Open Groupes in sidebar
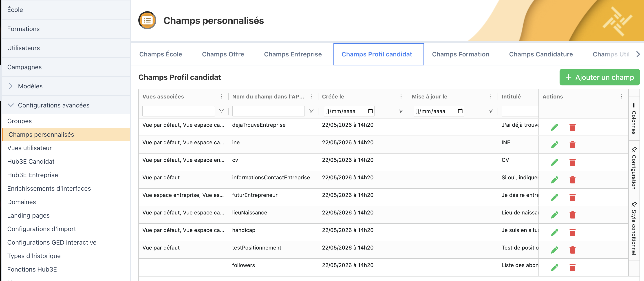 [x=66, y=121]
